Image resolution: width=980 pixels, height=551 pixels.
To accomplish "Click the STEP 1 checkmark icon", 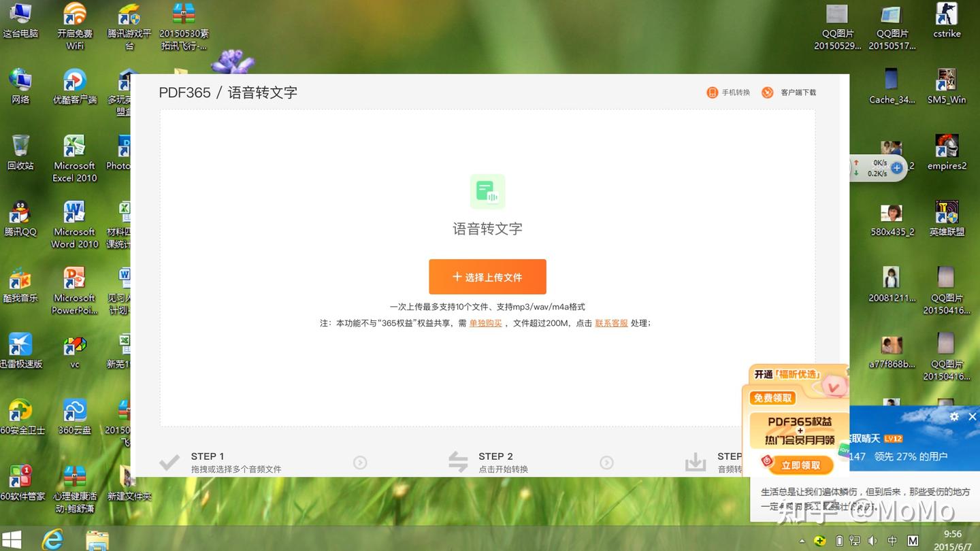I will [x=169, y=463].
